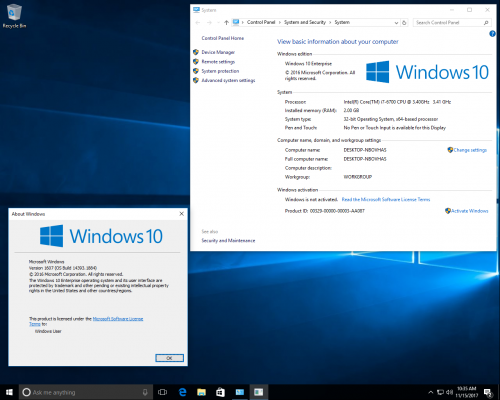
Task: Expand the arrow after Control Panel in the breadcrumb
Action: point(280,22)
